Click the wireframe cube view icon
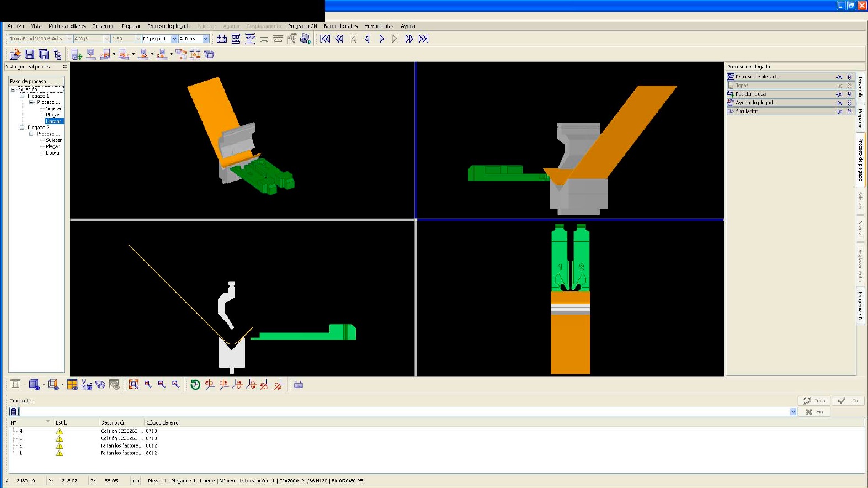The height and width of the screenshot is (488, 868). pyautogui.click(x=53, y=384)
